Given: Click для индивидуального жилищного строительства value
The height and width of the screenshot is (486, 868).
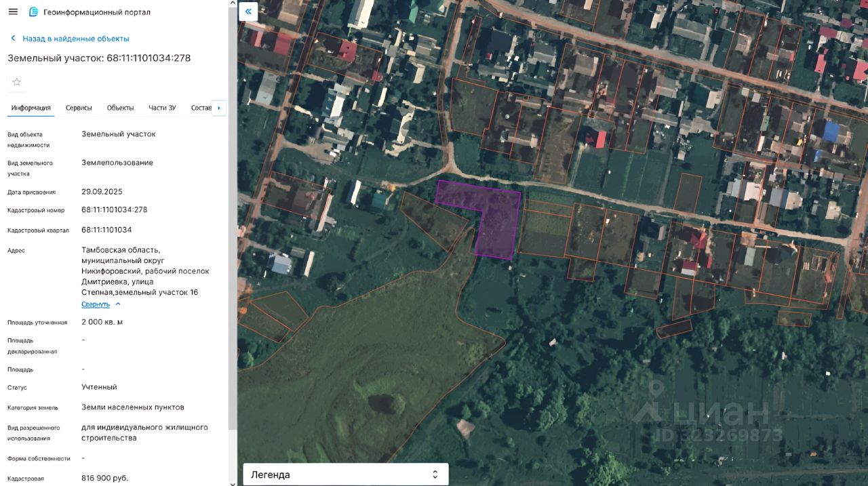Looking at the screenshot, I should pyautogui.click(x=144, y=432).
